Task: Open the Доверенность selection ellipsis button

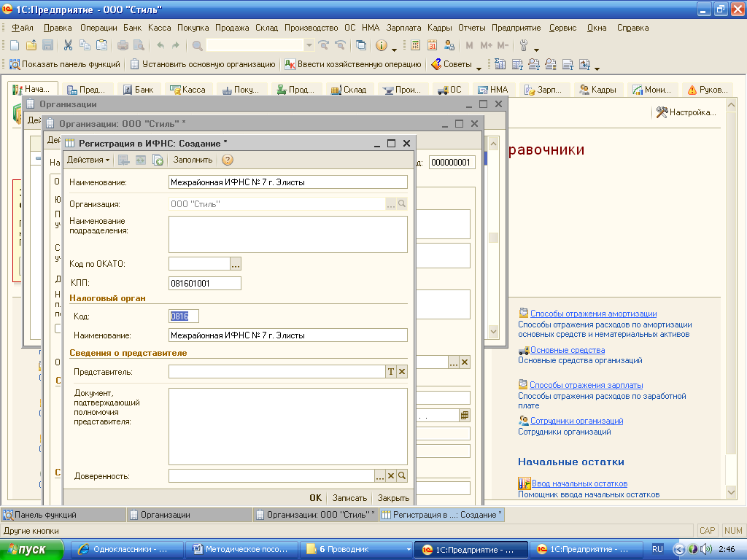Action: (x=379, y=475)
